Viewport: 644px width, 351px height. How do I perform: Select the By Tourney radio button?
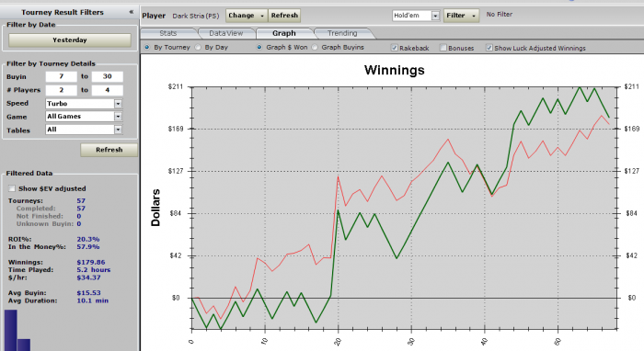(146, 48)
